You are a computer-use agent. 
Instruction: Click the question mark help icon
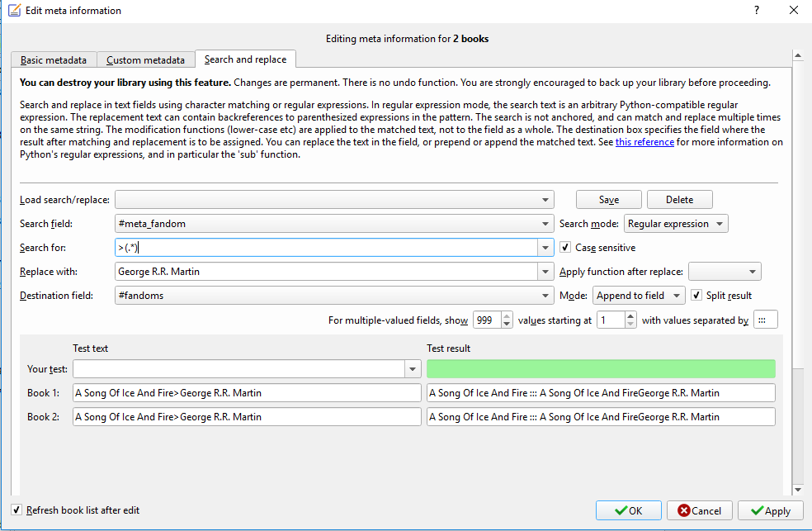(756, 11)
